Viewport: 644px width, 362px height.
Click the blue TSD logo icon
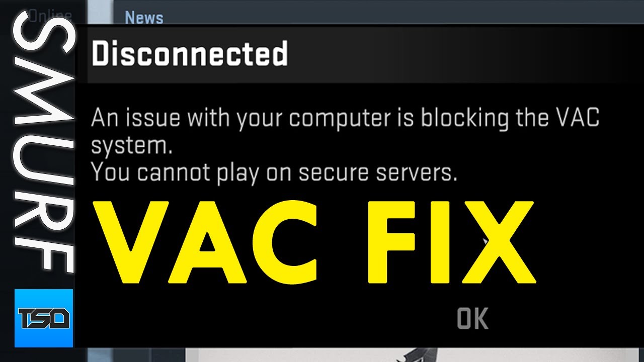click(44, 318)
